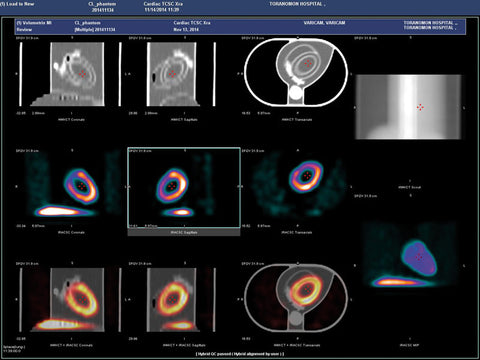Click the gray label bar under the SPECT Sagittal view

point(184,232)
